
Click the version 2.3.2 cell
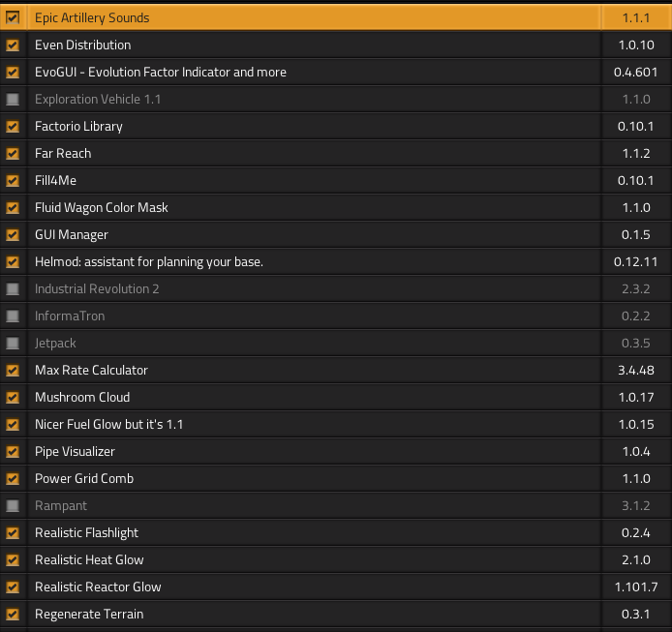tap(636, 288)
